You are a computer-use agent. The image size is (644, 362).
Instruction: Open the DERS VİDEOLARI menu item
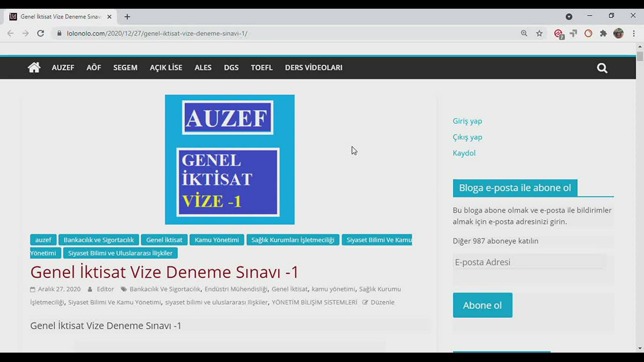click(314, 67)
